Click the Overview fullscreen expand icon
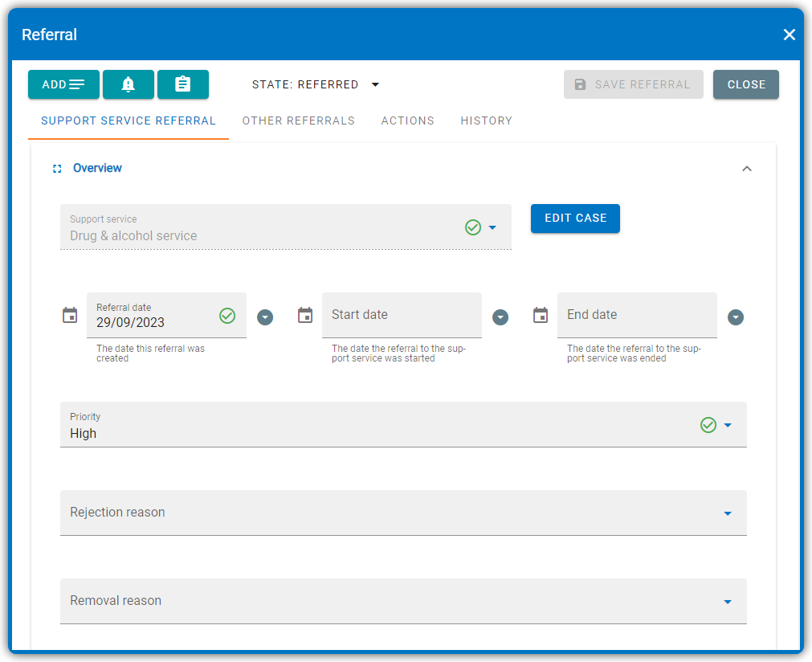 [x=57, y=169]
